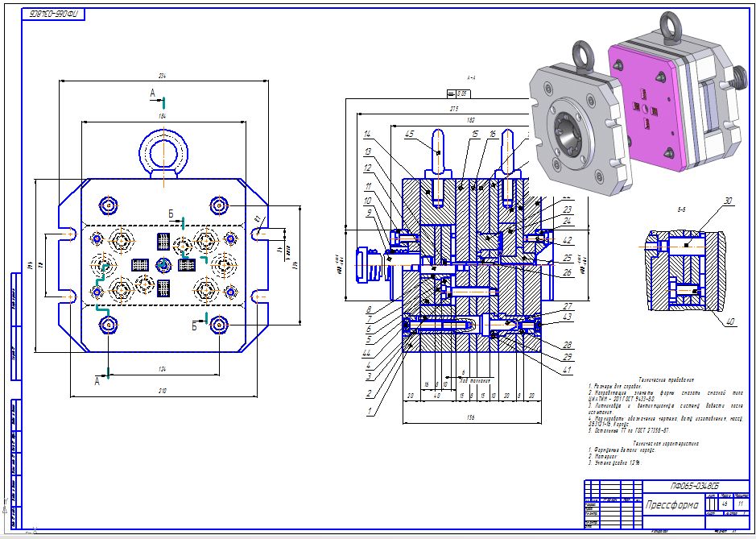The width and height of the screenshot is (756, 539).
Task: Click the 0.05 parallelism tolerance frame
Action: click(457, 93)
